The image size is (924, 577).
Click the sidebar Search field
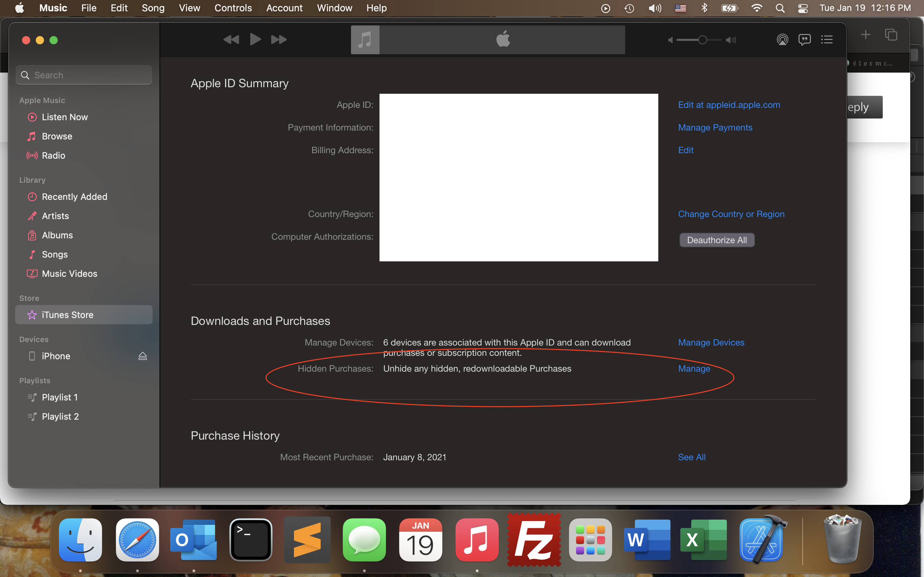click(x=84, y=75)
